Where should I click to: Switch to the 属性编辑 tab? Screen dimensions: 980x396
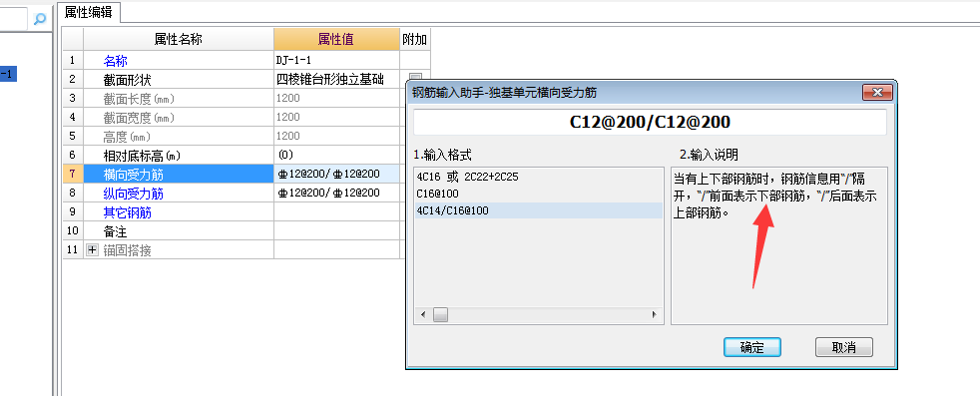tap(88, 12)
